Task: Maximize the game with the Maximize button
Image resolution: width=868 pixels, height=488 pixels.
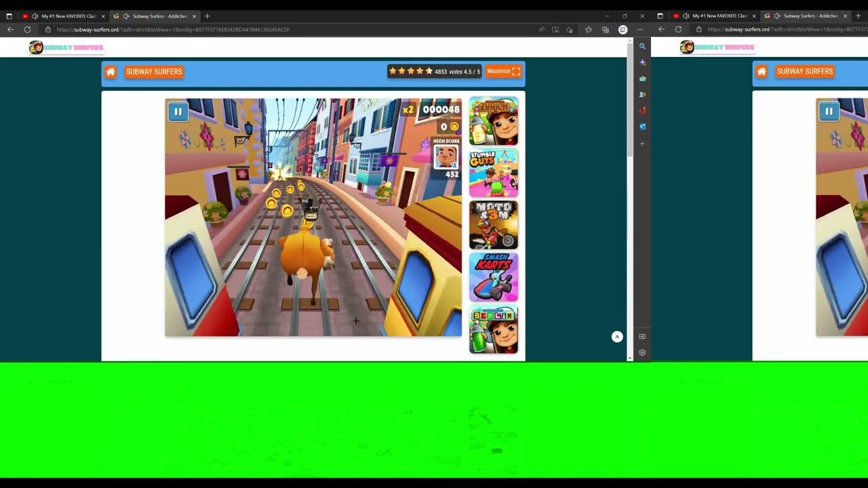Action: click(x=503, y=71)
